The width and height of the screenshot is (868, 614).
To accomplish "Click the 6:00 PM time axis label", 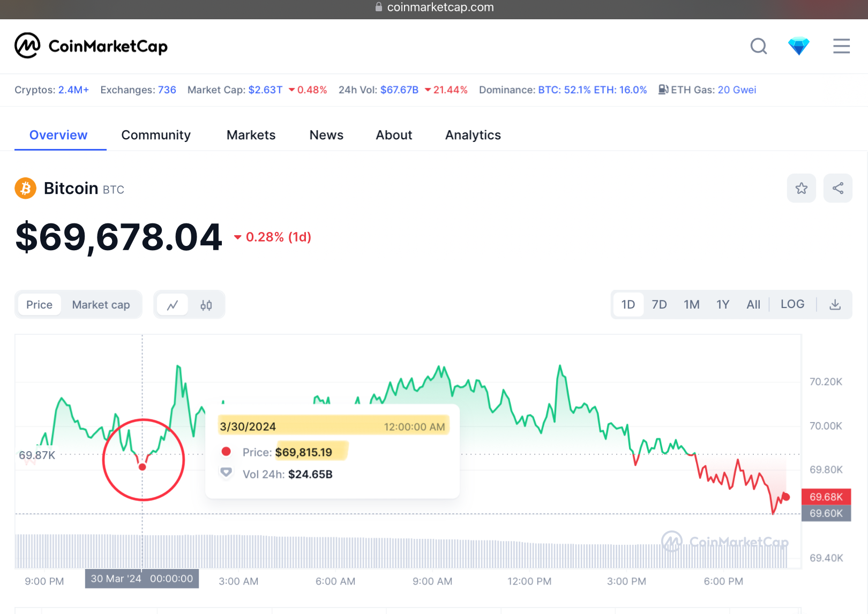I will (x=723, y=581).
